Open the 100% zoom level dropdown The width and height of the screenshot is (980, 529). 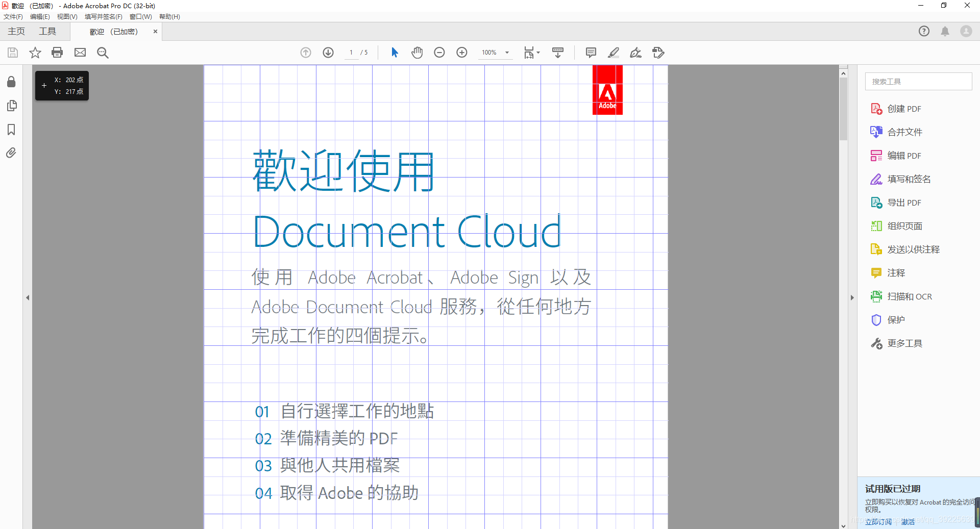(496, 53)
